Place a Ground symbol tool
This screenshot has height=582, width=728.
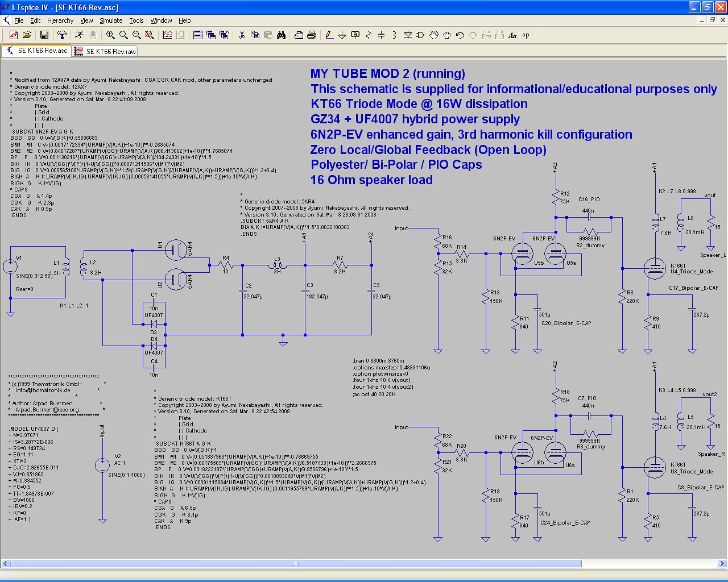tap(342, 35)
